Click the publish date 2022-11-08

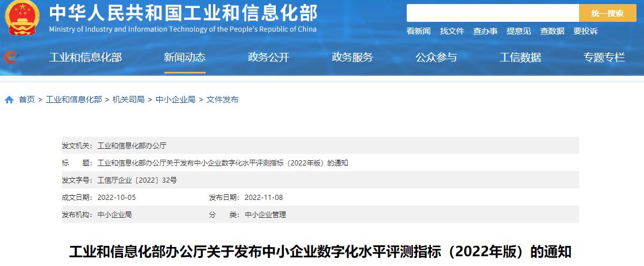coord(264,198)
